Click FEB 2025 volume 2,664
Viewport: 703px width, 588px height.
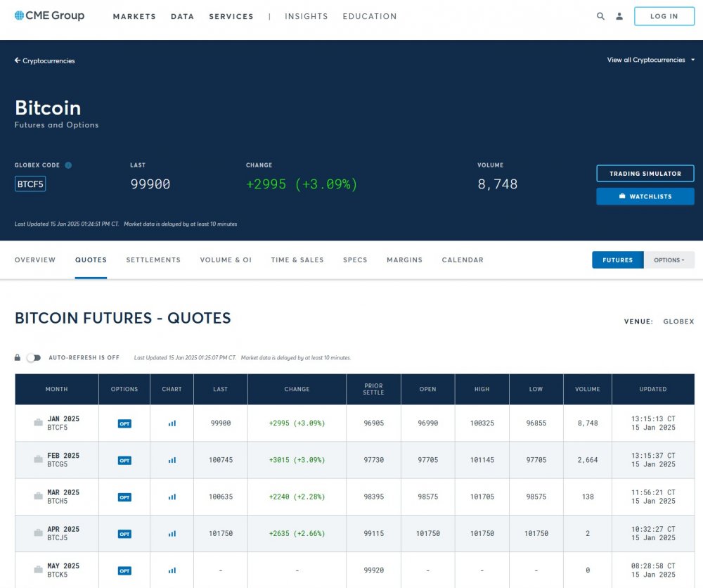click(x=587, y=460)
